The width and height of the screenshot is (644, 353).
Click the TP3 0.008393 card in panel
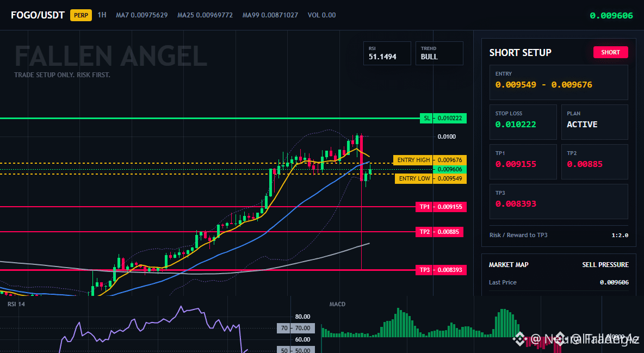pos(559,201)
